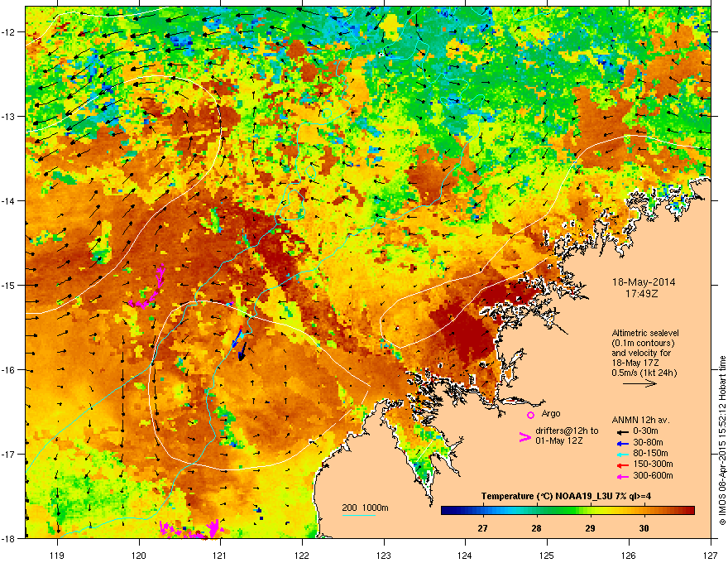Image resolution: width=728 pixels, height=563 pixels.
Task: Click the temperature color bar
Action: (x=568, y=511)
